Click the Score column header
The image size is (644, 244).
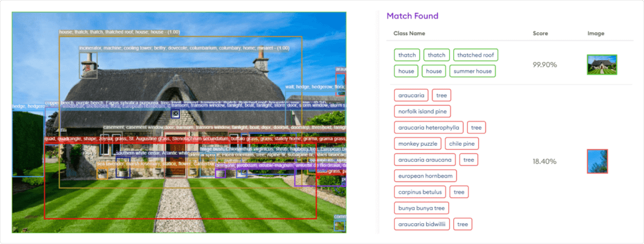pyautogui.click(x=540, y=33)
